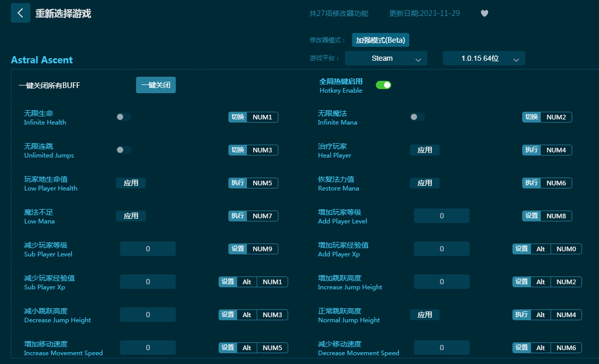The height and width of the screenshot is (364, 599).
Task: Click the Sub Player Xp input field
Action: 147,282
